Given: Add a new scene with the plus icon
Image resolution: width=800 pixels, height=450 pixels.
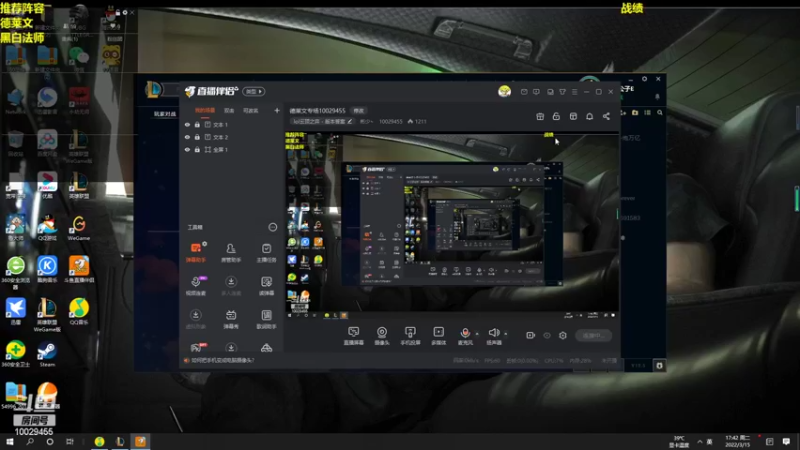Looking at the screenshot, I should 277,110.
